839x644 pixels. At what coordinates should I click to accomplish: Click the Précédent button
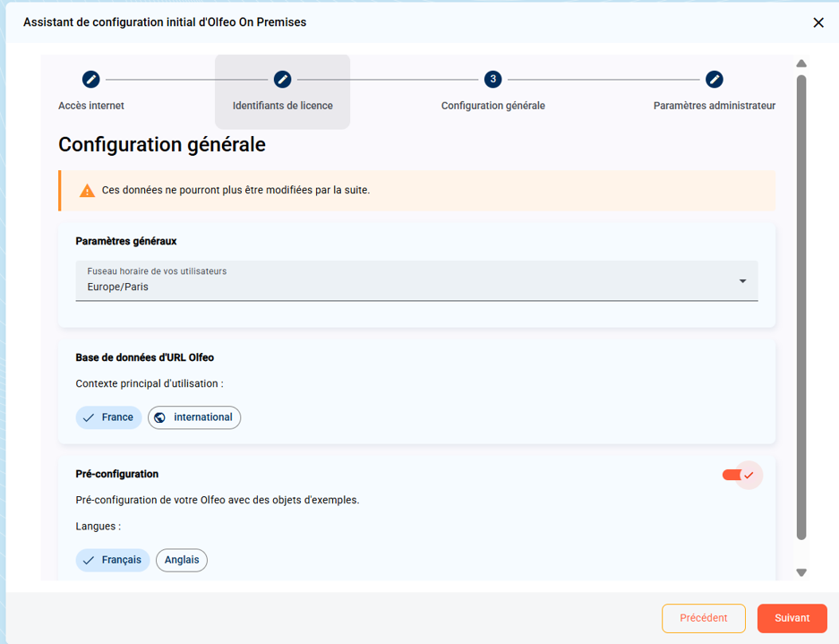point(703,618)
